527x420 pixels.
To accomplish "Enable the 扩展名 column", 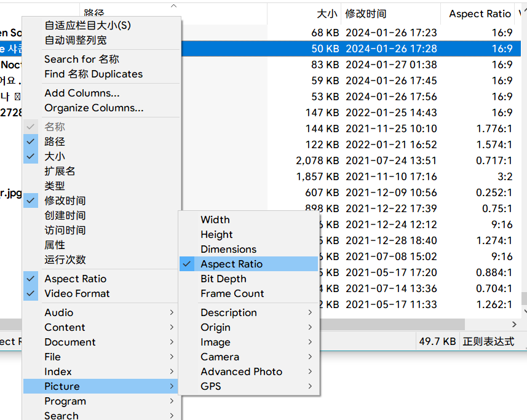I will [60, 171].
